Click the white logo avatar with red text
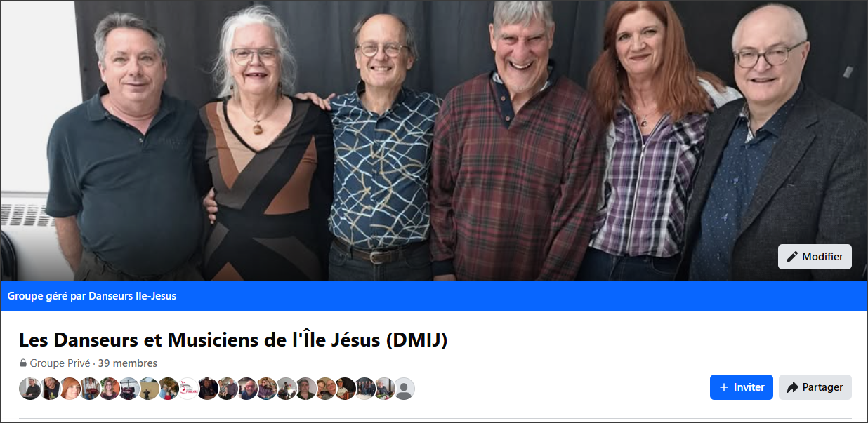Image resolution: width=868 pixels, height=423 pixels. coord(188,389)
